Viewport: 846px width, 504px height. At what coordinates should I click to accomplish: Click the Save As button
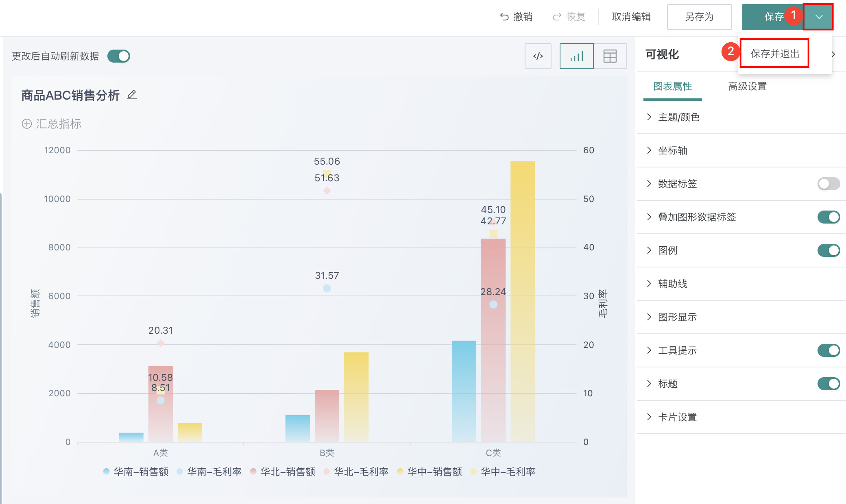(699, 17)
